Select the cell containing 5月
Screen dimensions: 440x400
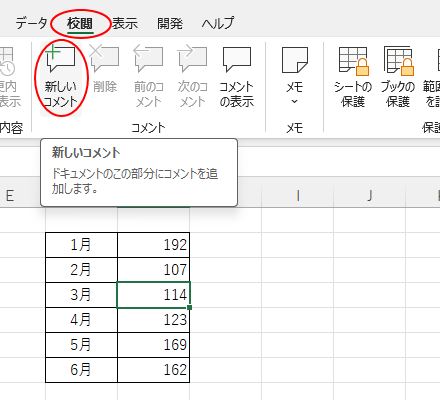point(81,345)
